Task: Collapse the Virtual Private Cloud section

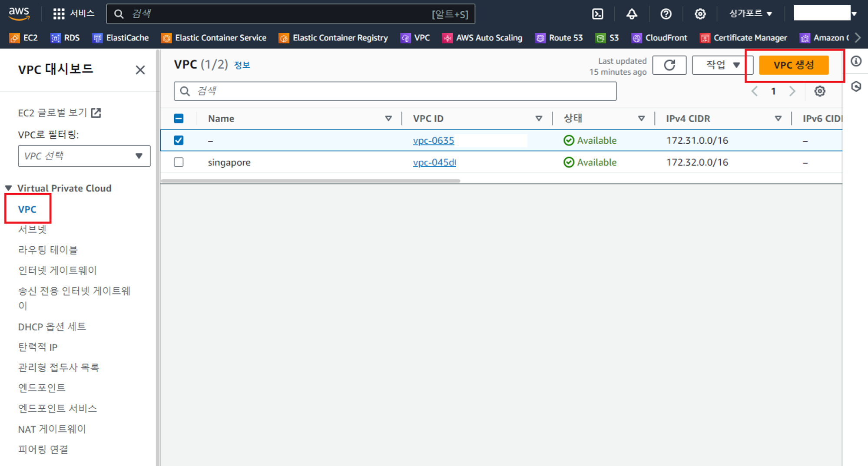Action: tap(9, 188)
